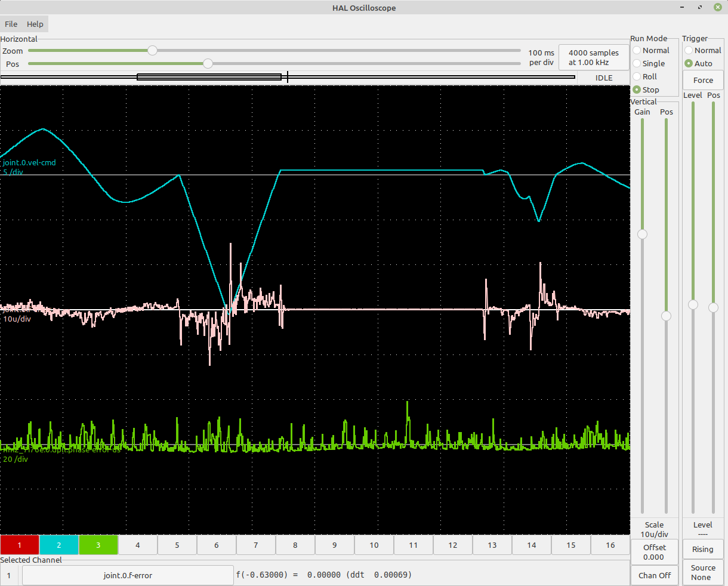728x586 pixels.
Task: Turn the channel off with Chan Off
Action: point(655,575)
